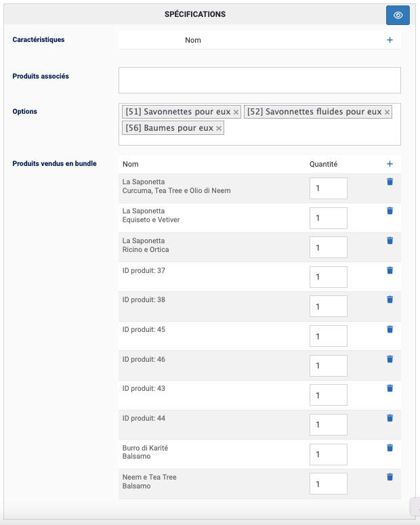Viewport: 420px width, 525px height.
Task: Add a bundle product with plus icon
Action: (x=390, y=164)
